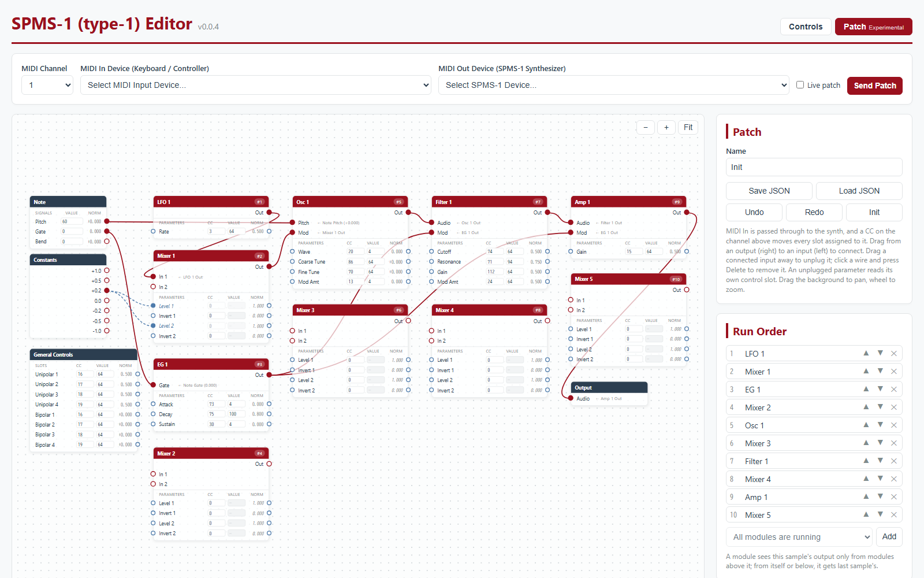Enable the Live patch checkbox
Screen dimensions: 924x578
coord(800,85)
